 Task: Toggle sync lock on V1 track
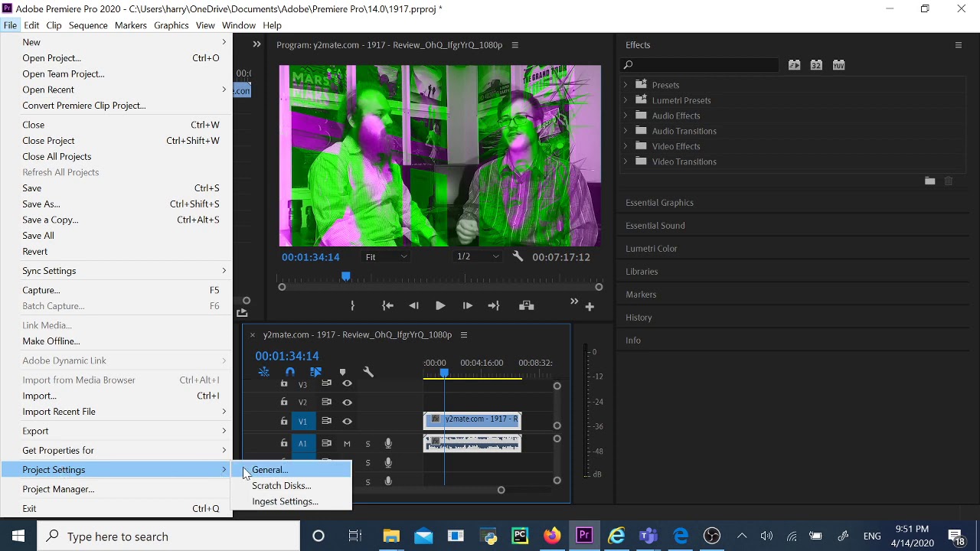326,422
